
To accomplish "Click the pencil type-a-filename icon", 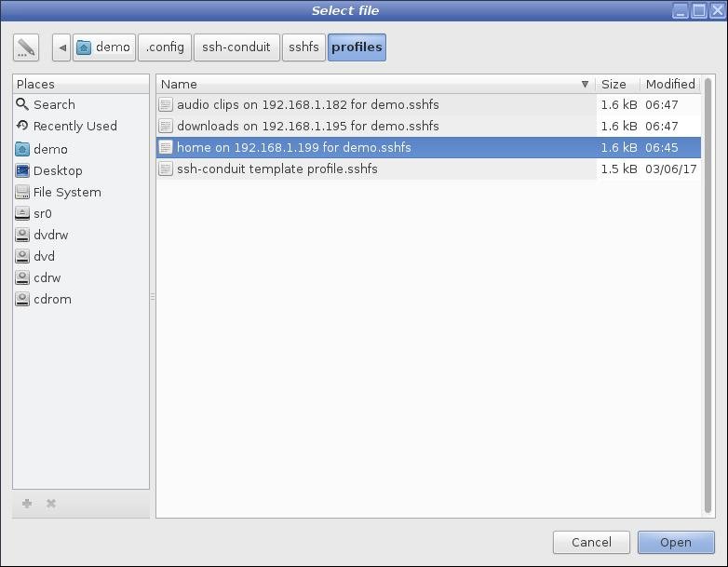I will click(x=26, y=47).
